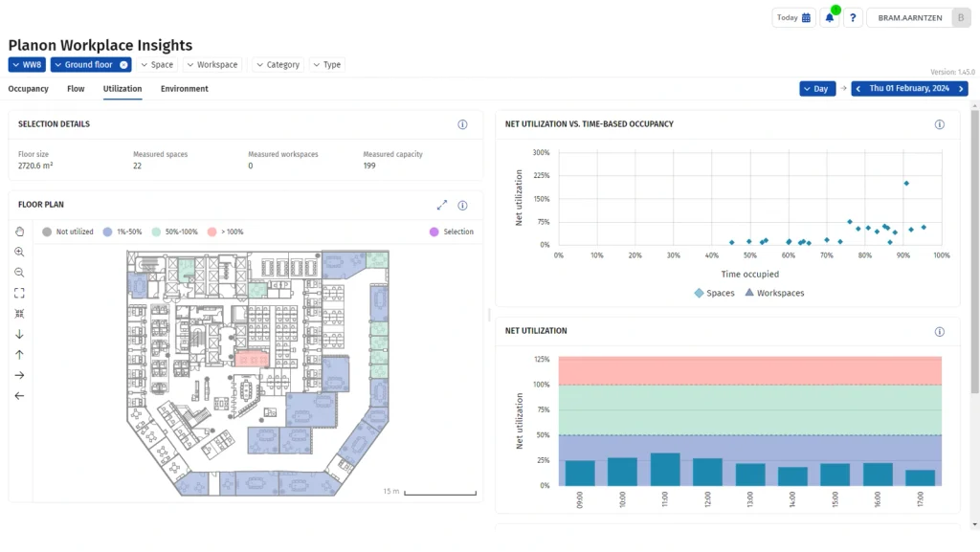
Task: Toggle Workspaces series in chart legend
Action: (774, 293)
